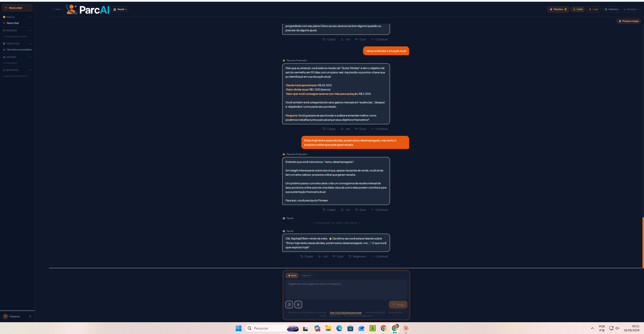This screenshot has width=644, height=334.
Task: Click the first Parceiro Financeiro sender label
Action: pos(297,60)
